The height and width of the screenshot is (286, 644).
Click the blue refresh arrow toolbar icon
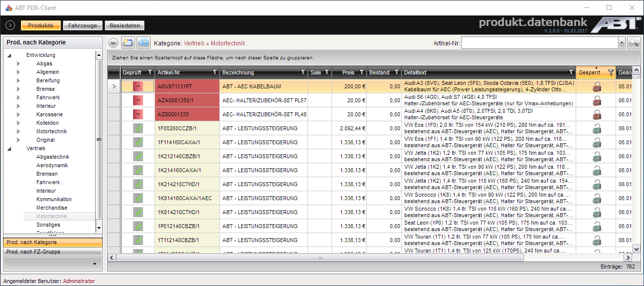[x=143, y=43]
